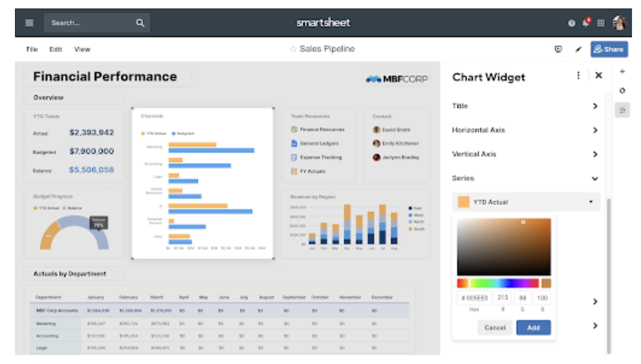Click the G value field showing 88

pos(522,298)
